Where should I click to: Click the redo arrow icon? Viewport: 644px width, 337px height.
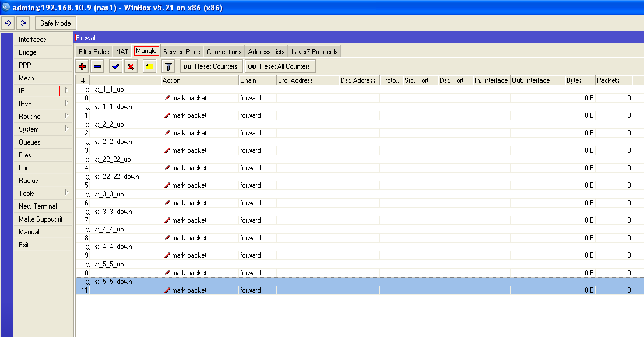pos(23,23)
